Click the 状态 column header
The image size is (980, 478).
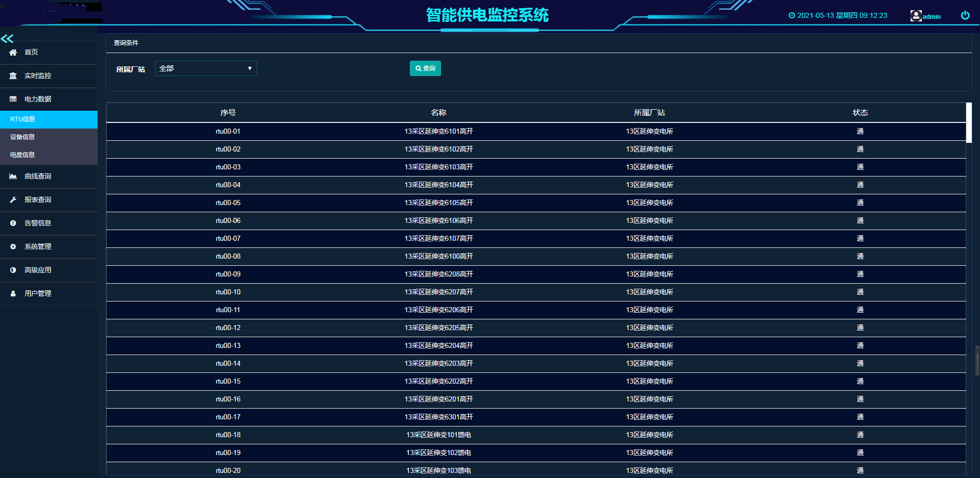pos(860,113)
